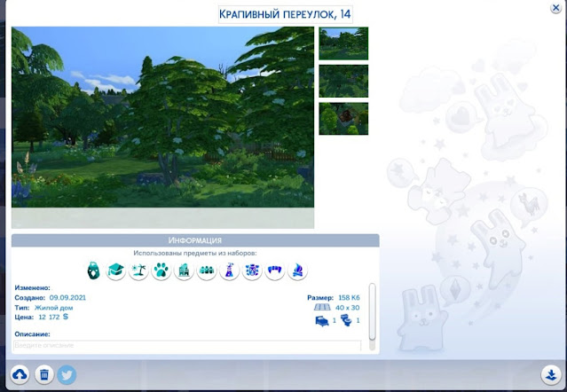Share the lot via Twitter icon

67,374
